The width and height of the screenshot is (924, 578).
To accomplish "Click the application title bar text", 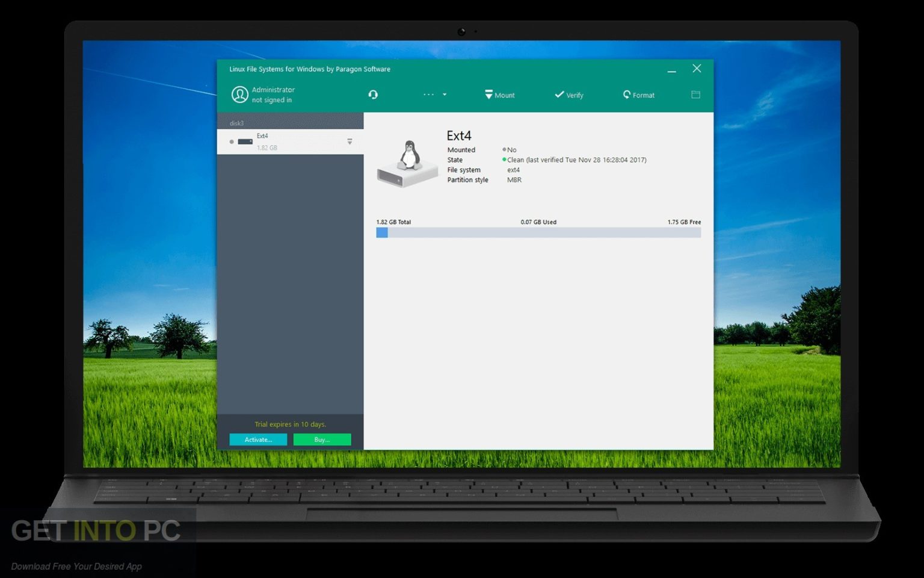I will [x=309, y=69].
